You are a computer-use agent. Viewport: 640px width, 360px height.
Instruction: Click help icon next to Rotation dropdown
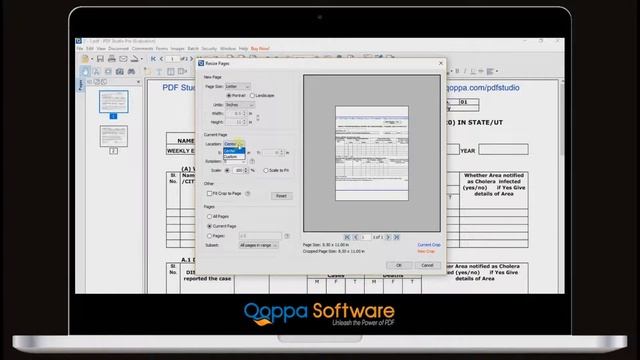point(252,161)
